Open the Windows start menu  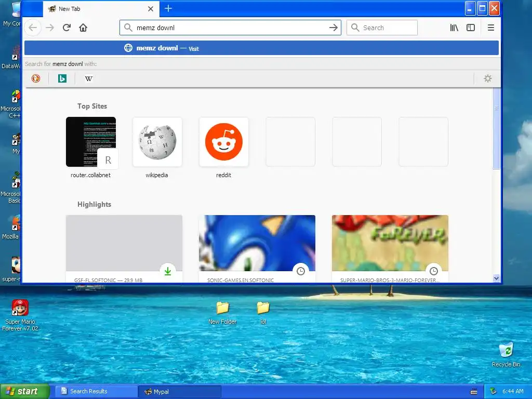pos(25,391)
